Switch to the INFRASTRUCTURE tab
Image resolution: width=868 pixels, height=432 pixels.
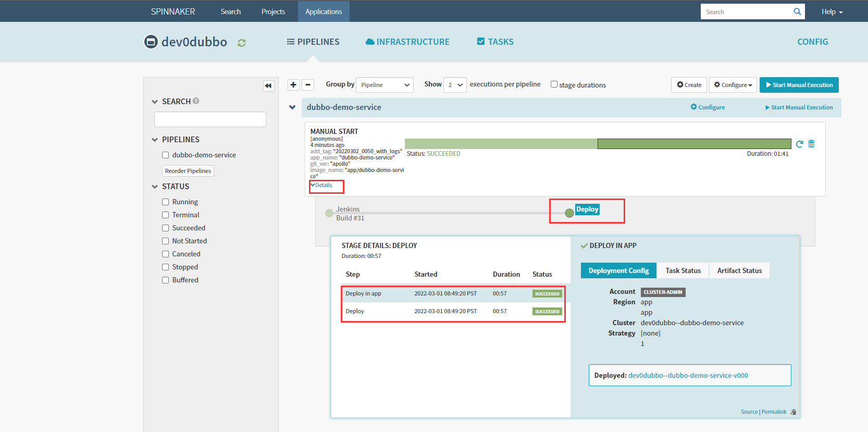407,42
